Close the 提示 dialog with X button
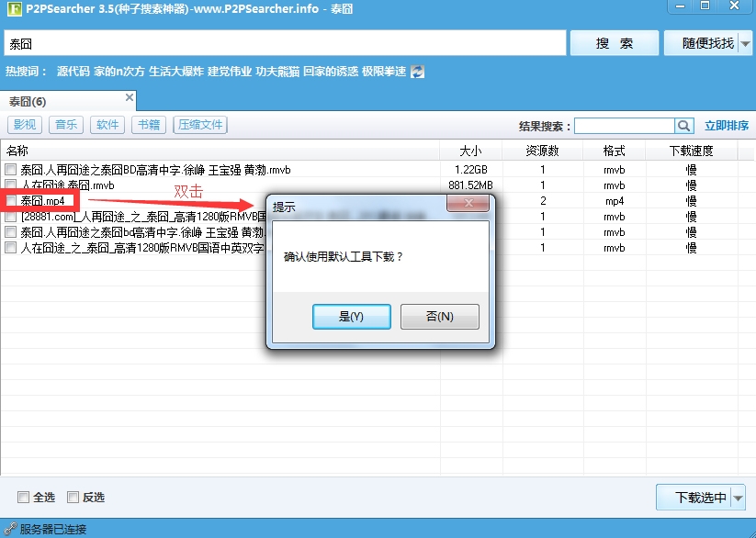 pos(468,203)
